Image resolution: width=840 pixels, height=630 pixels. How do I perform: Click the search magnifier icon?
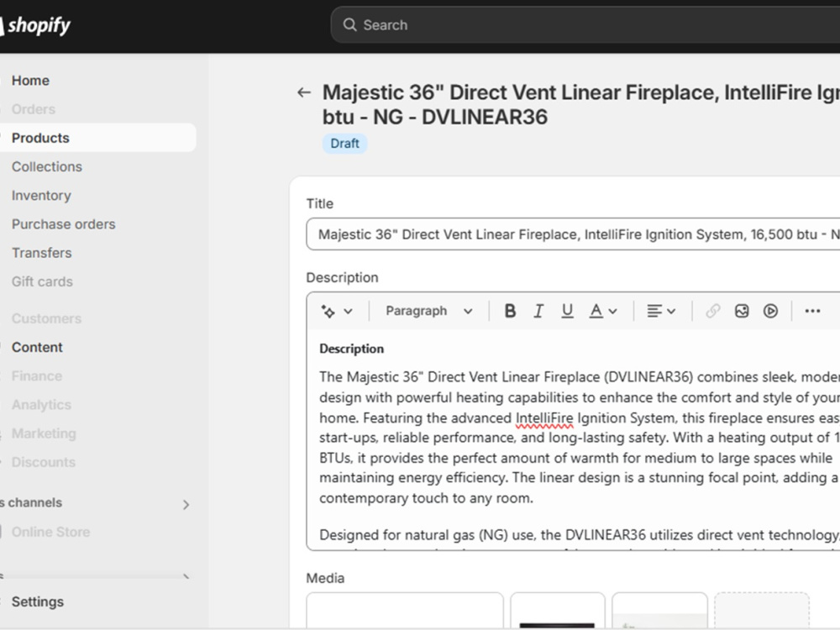click(x=349, y=24)
